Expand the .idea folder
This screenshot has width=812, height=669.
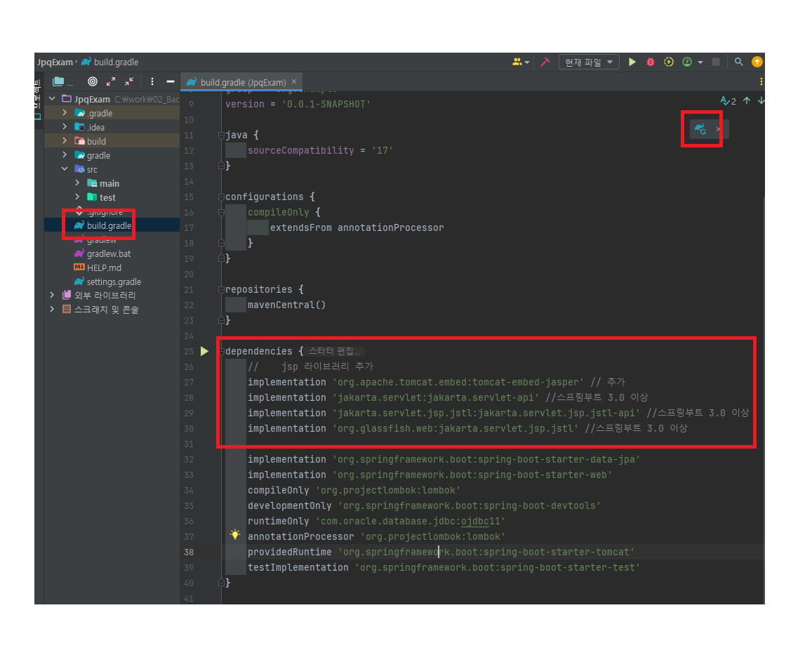64,126
